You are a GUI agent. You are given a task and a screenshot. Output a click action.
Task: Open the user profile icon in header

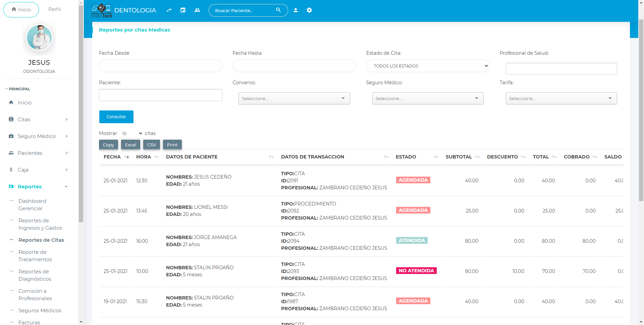296,10
